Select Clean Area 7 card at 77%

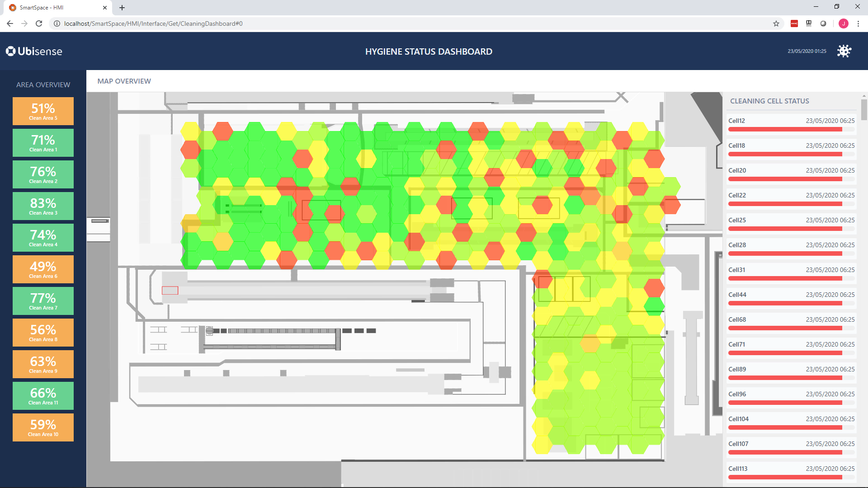tap(43, 301)
